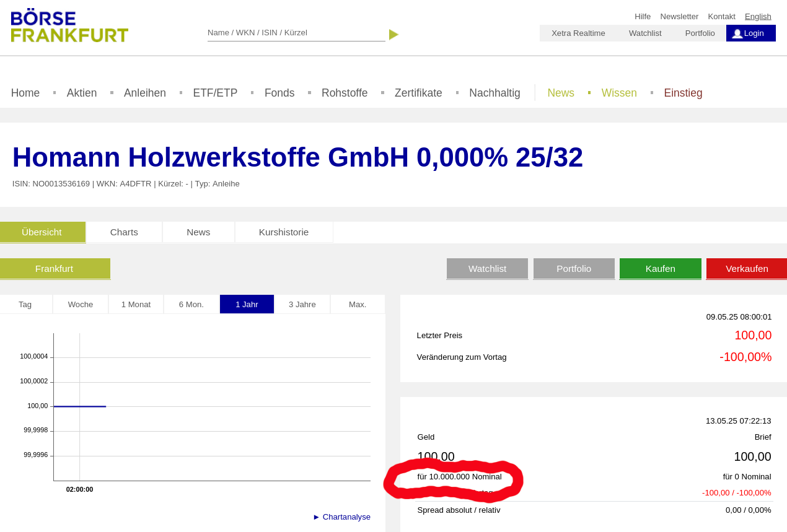Open the Rohstoffe navigation item
This screenshot has height=532, width=787.
(x=345, y=93)
